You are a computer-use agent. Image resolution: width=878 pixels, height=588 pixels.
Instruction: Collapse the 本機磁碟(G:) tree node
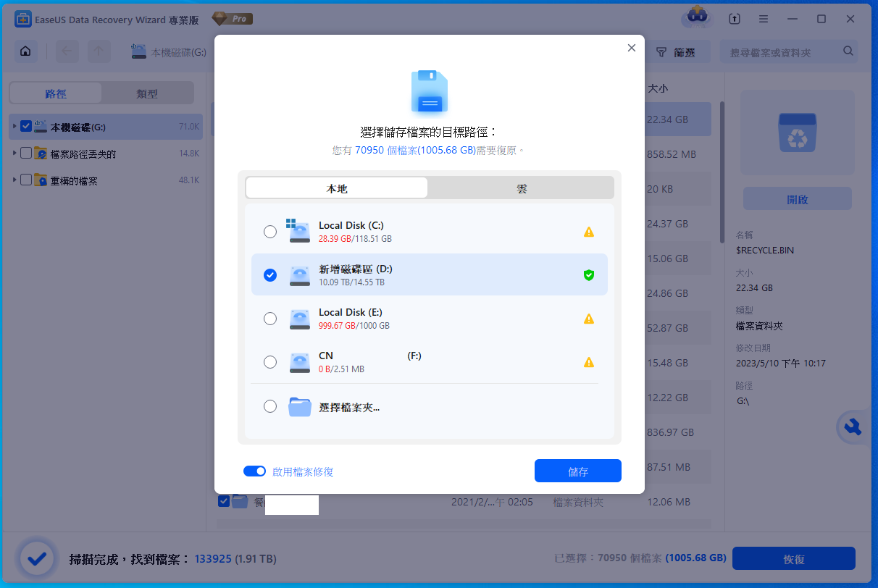(14, 125)
